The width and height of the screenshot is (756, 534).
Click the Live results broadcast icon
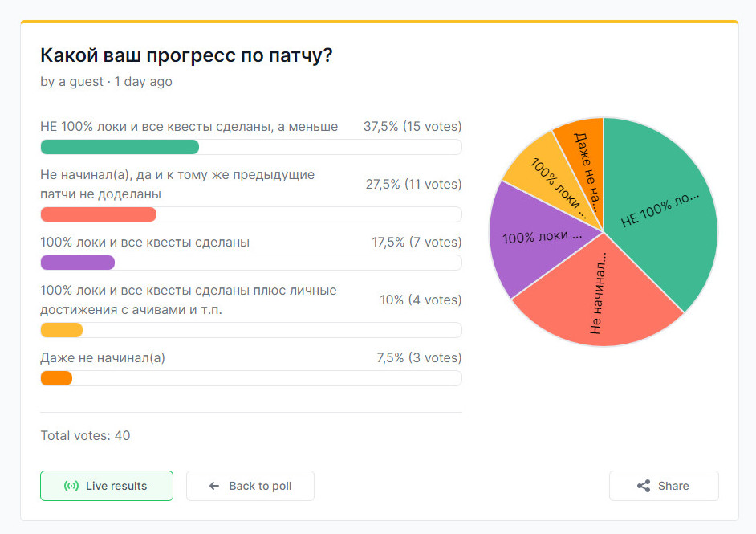71,486
